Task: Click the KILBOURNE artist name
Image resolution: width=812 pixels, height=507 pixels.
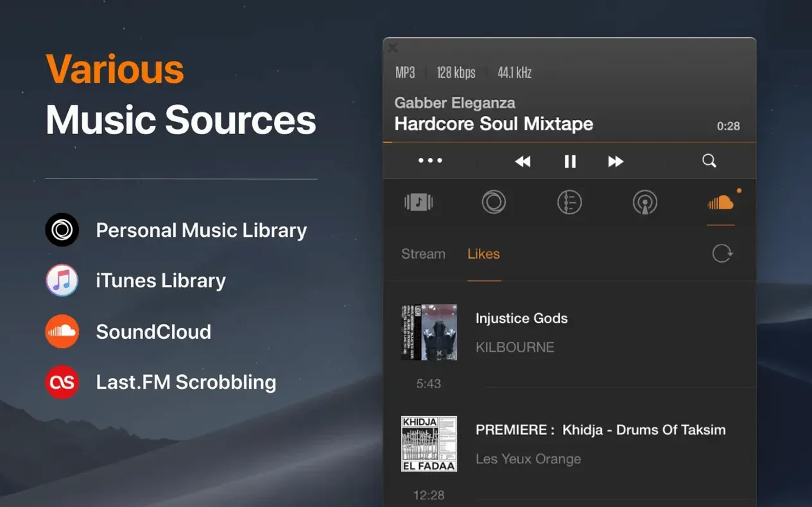Action: pos(515,347)
